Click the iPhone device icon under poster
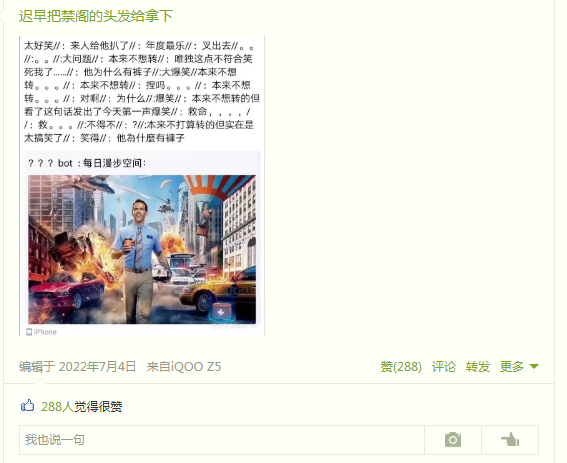567x463 pixels. coord(29,332)
